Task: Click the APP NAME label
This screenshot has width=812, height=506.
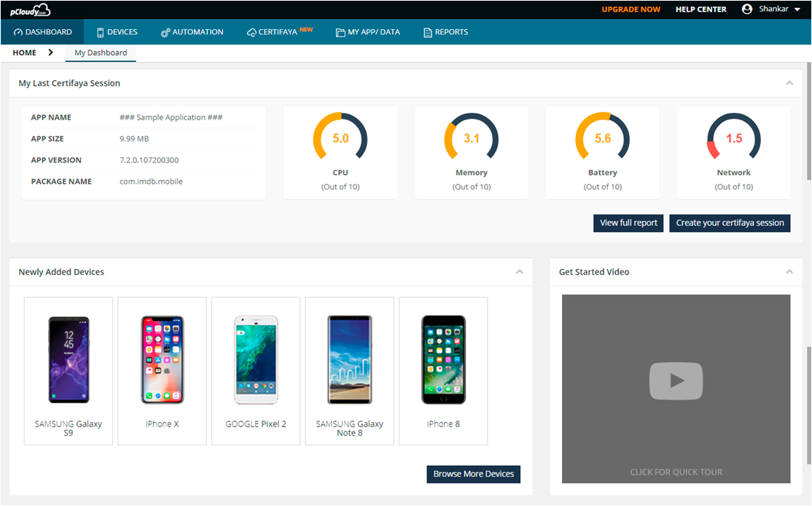Action: point(51,117)
